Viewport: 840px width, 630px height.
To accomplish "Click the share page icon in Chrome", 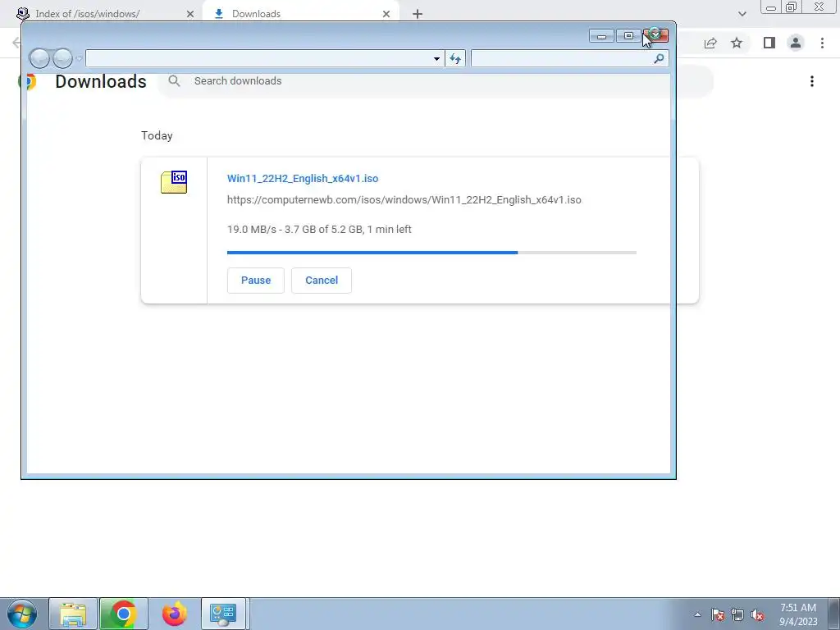I will 710,43.
